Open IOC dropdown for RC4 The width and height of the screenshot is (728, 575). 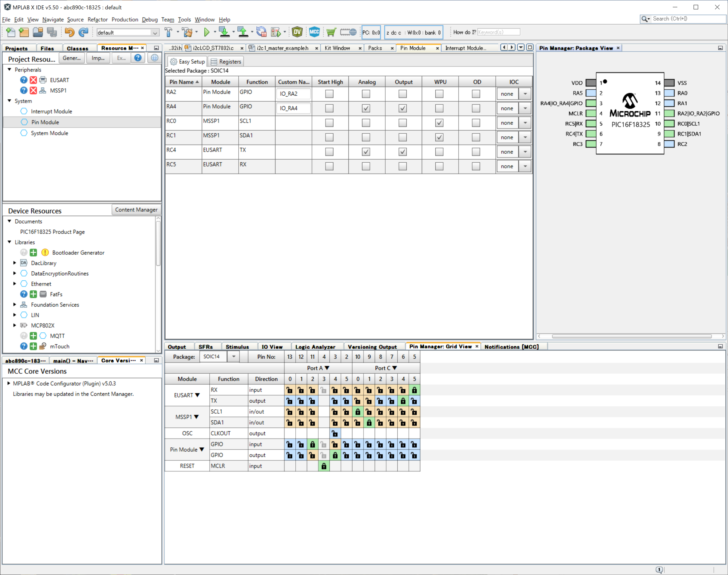[525, 152]
